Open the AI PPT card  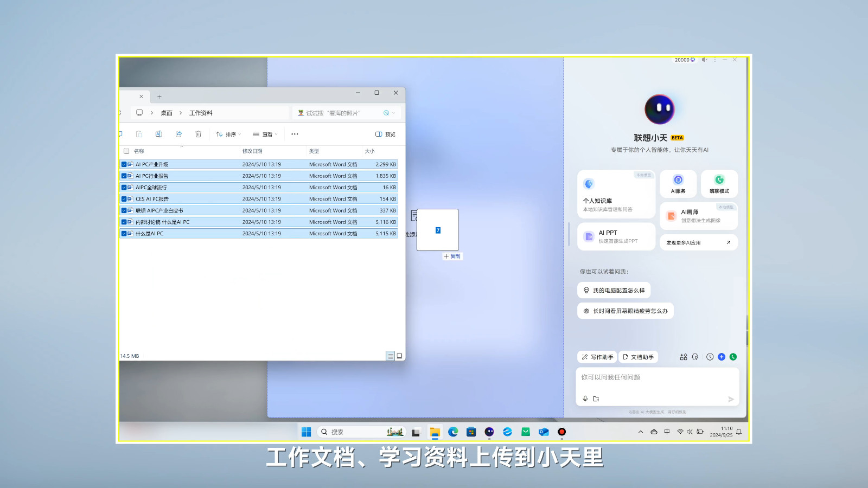click(616, 236)
